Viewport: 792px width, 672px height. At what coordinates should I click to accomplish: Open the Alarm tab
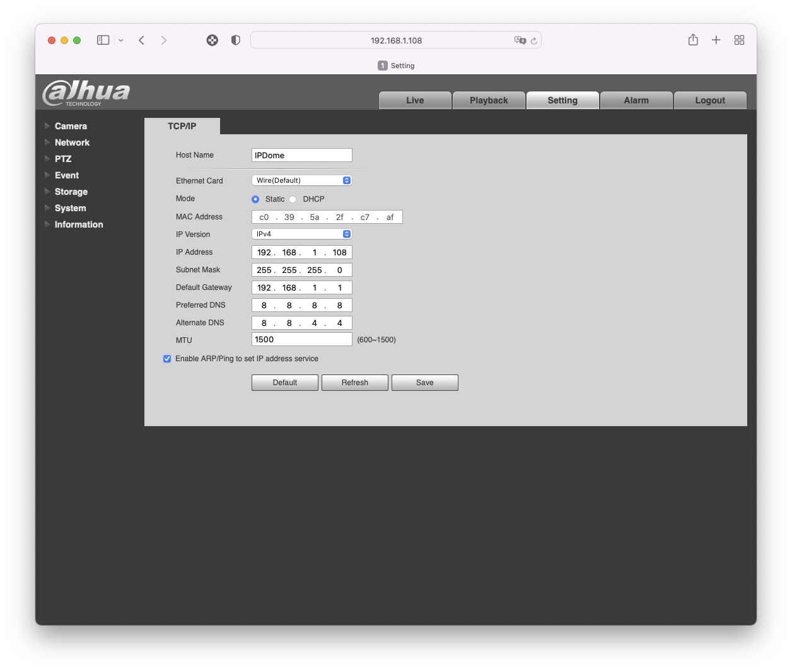click(636, 100)
